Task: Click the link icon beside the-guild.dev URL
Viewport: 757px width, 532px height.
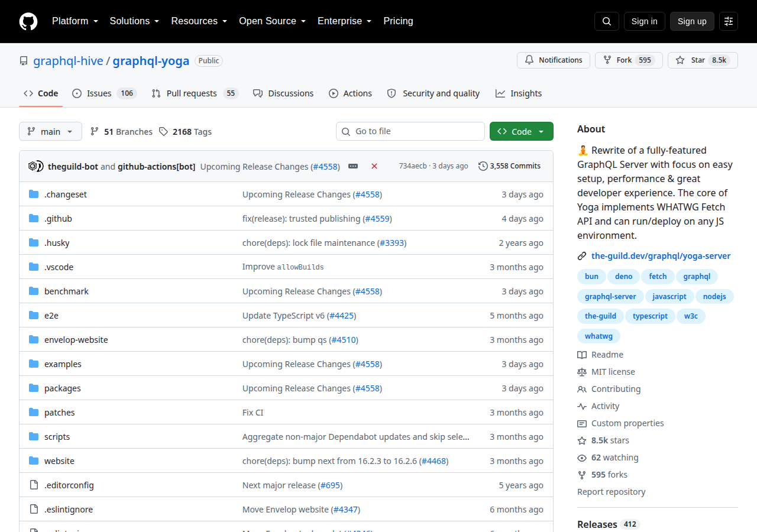Action: pos(582,256)
